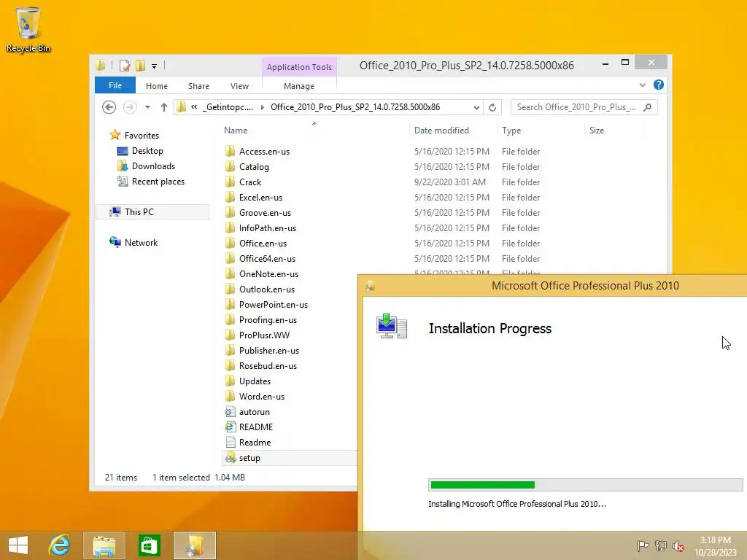Open the Windows Store taskbar icon
Image resolution: width=747 pixels, height=560 pixels.
click(x=149, y=545)
